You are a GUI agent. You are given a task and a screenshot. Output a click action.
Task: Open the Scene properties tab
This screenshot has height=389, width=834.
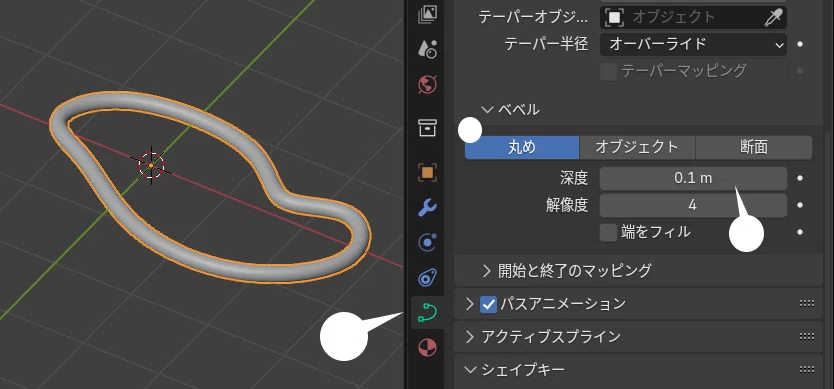(x=427, y=49)
